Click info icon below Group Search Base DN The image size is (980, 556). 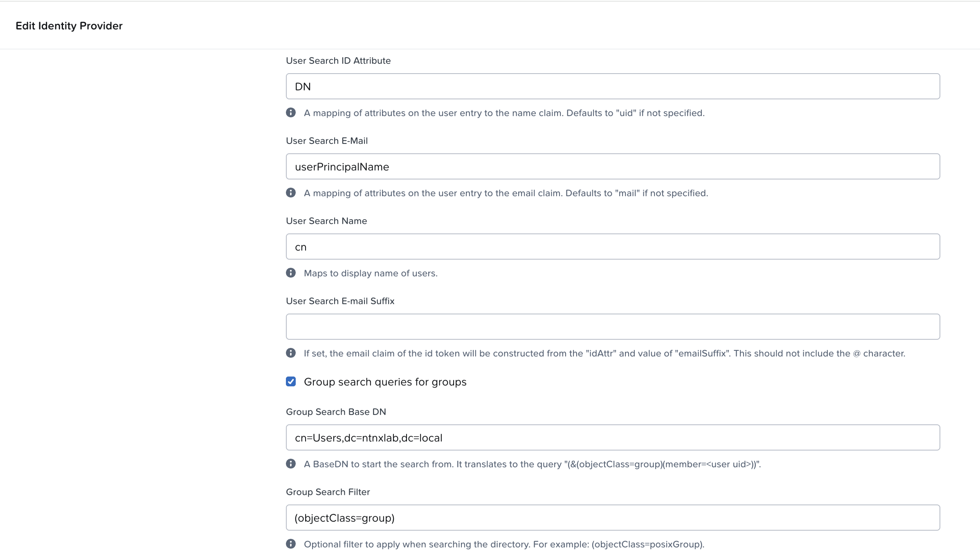[291, 464]
